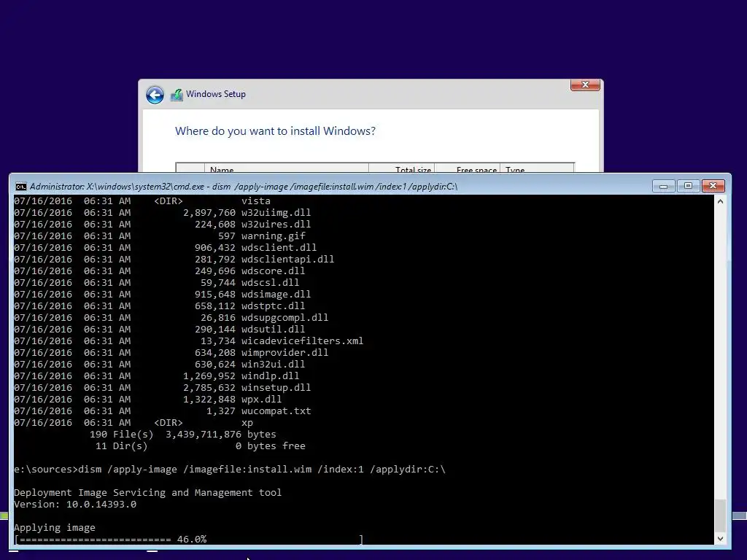Click the 3,439,711,876 bytes total
Image resolution: width=747 pixels, height=560 pixels.
tap(220, 435)
